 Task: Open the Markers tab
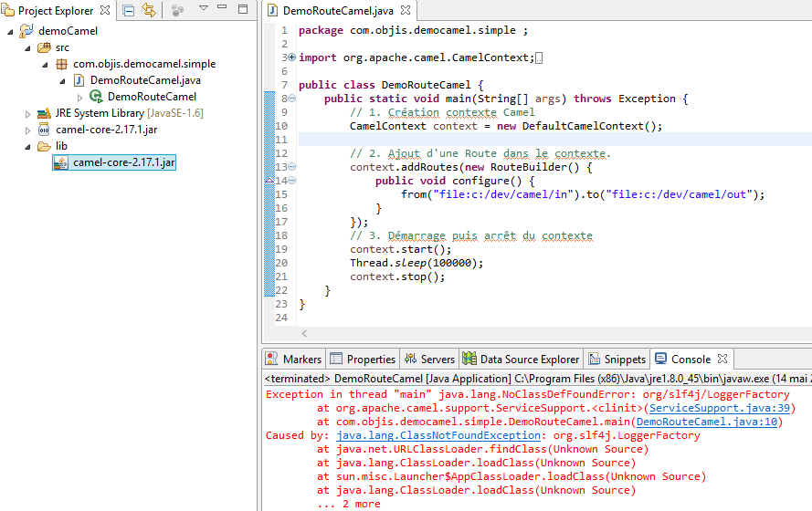click(x=293, y=359)
